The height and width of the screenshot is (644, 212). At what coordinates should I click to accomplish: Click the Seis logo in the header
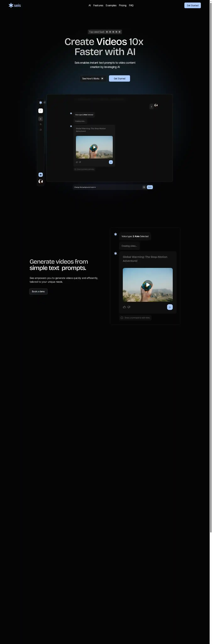point(15,5)
